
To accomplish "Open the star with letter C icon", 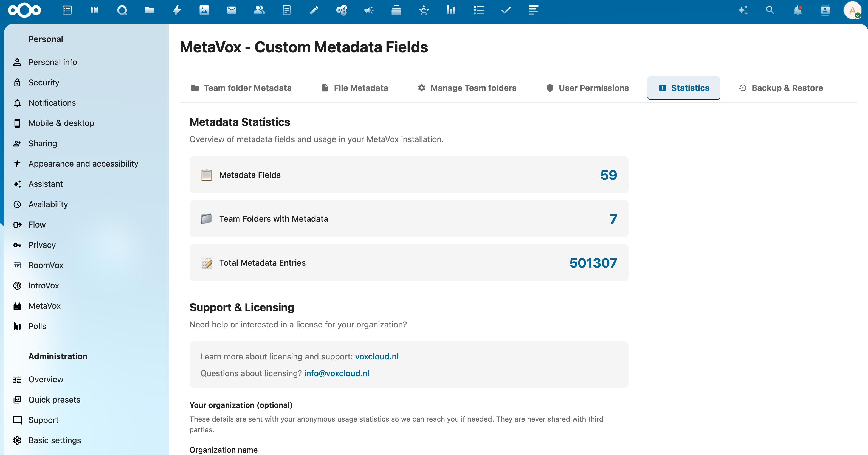I will [424, 10].
